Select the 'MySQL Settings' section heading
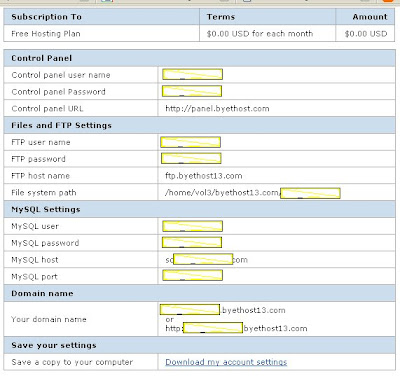Screen dimensions: 400x376 pos(46,209)
